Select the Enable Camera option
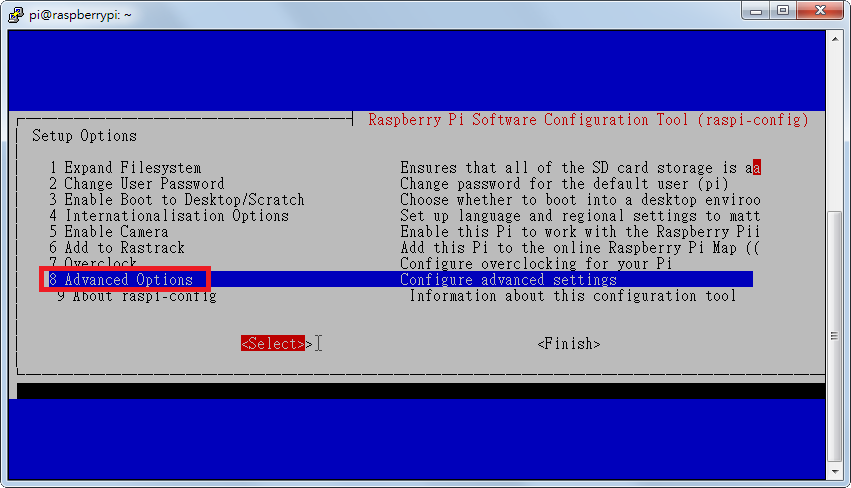 pos(108,232)
